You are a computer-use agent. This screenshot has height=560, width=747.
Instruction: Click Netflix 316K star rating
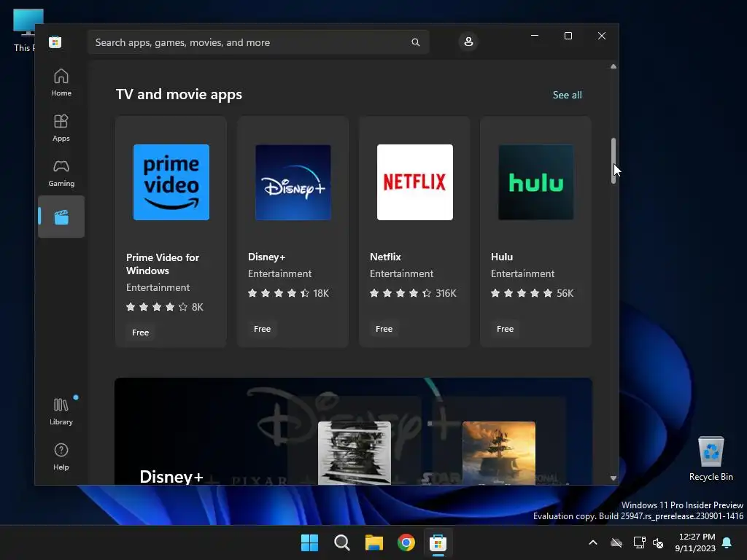413,293
